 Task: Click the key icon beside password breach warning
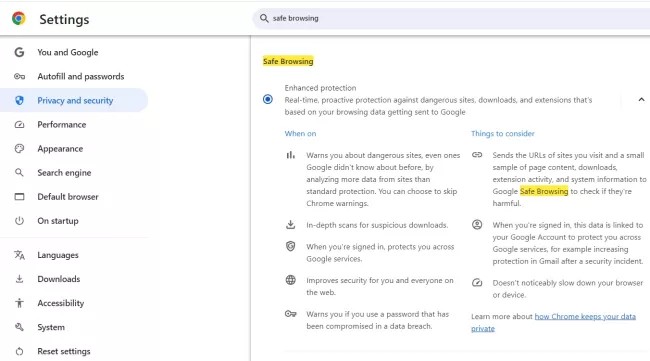291,314
